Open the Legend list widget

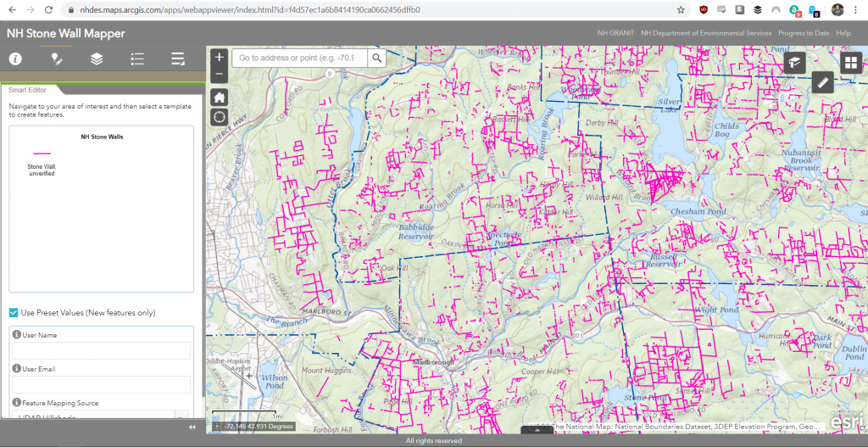click(x=137, y=59)
